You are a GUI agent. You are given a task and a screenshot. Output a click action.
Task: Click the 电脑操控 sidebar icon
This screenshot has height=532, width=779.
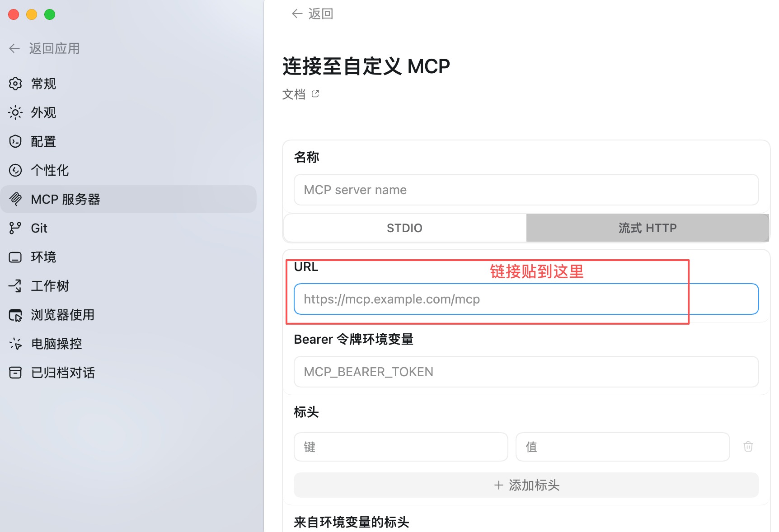15,344
